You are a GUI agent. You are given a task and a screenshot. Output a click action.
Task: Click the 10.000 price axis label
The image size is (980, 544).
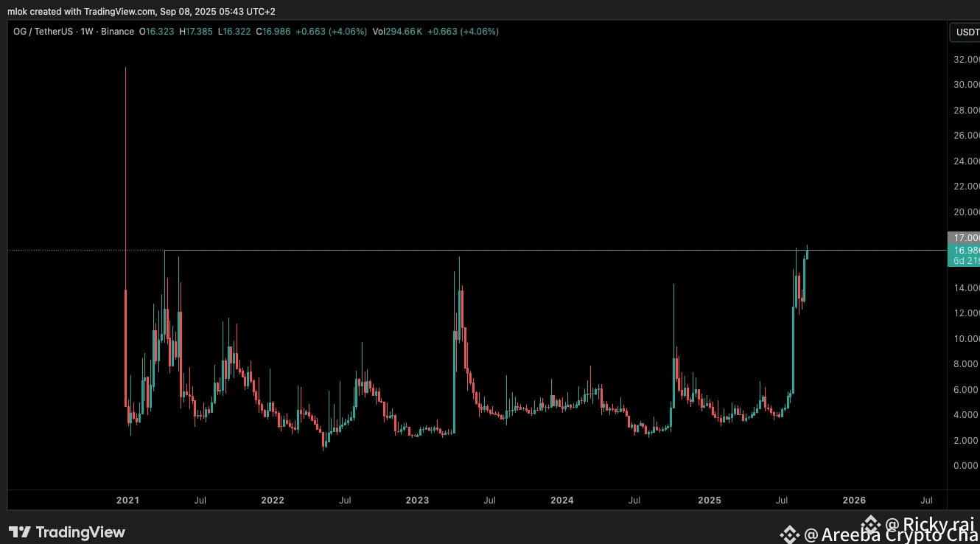click(x=966, y=338)
